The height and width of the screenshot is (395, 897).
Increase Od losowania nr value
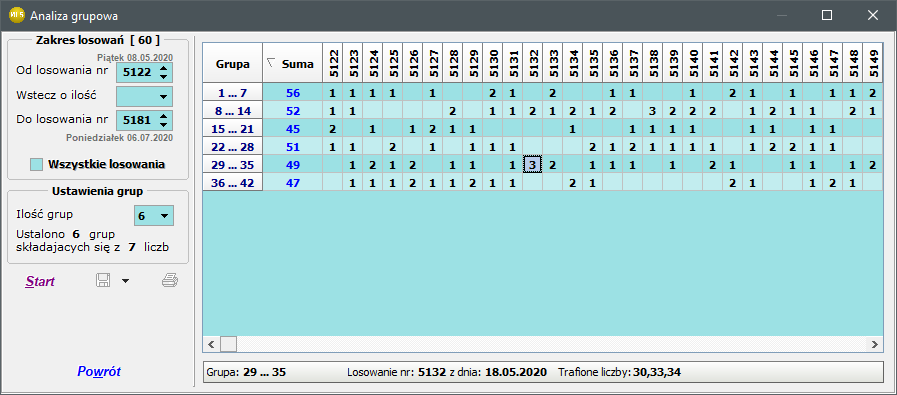(164, 69)
